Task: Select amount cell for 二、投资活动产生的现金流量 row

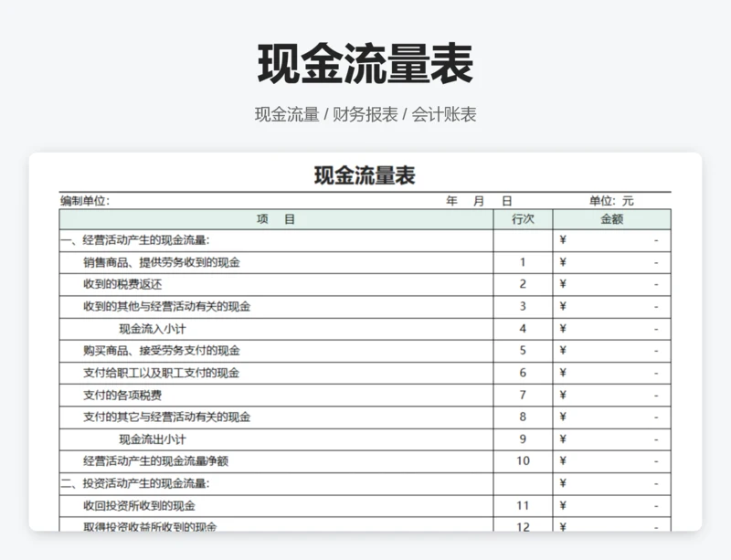Action: (x=612, y=483)
